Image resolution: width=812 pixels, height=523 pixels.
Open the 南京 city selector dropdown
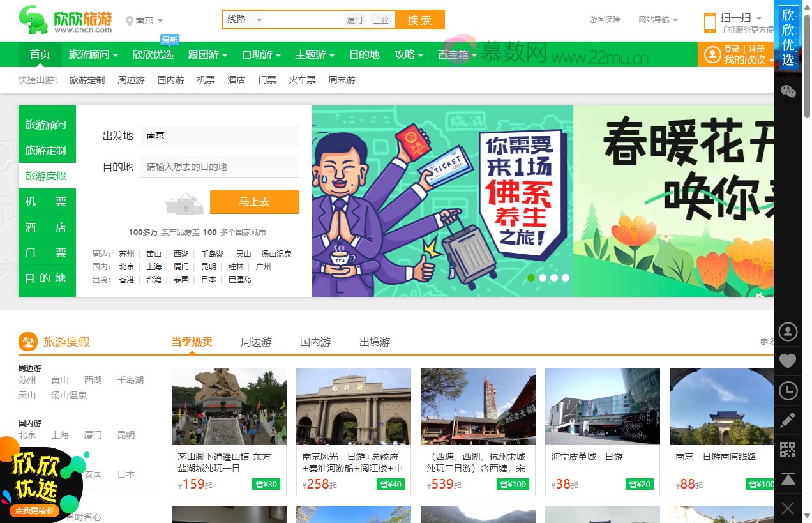146,20
